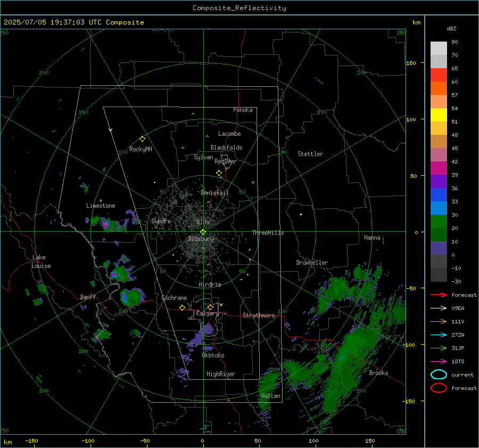Click the yellow diamond marker below RedDeer
Viewport: 479px width, 448px height.
pos(219,173)
